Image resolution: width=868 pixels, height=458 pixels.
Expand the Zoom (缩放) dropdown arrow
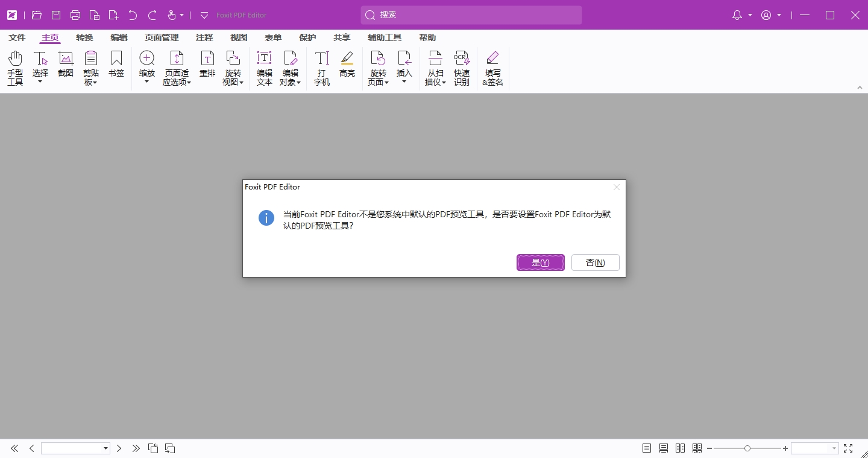pyautogui.click(x=147, y=81)
